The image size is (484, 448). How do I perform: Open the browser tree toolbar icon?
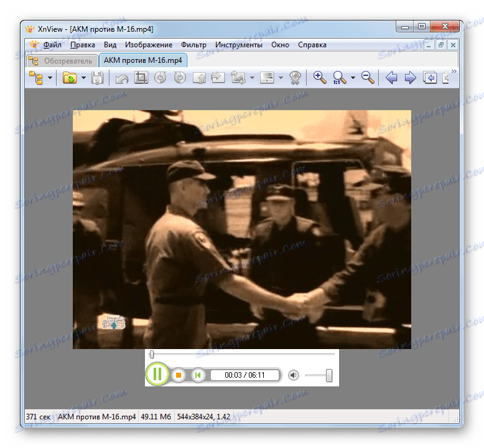tap(36, 78)
